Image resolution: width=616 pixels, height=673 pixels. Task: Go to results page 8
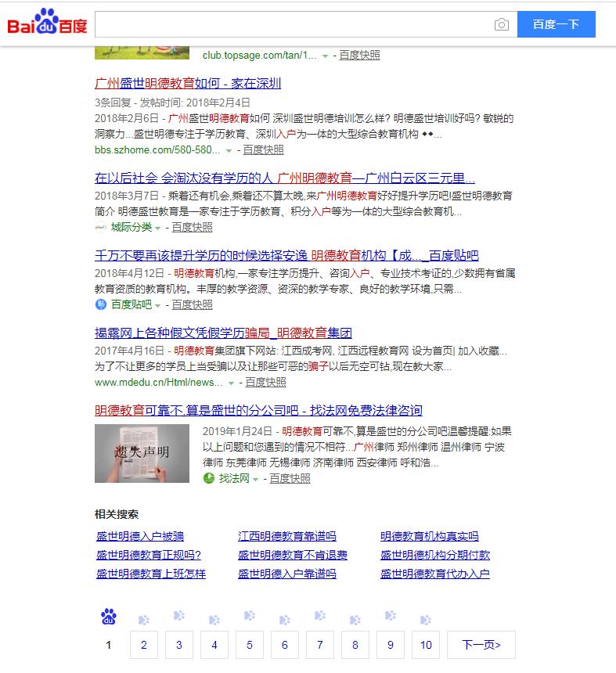tap(355, 645)
